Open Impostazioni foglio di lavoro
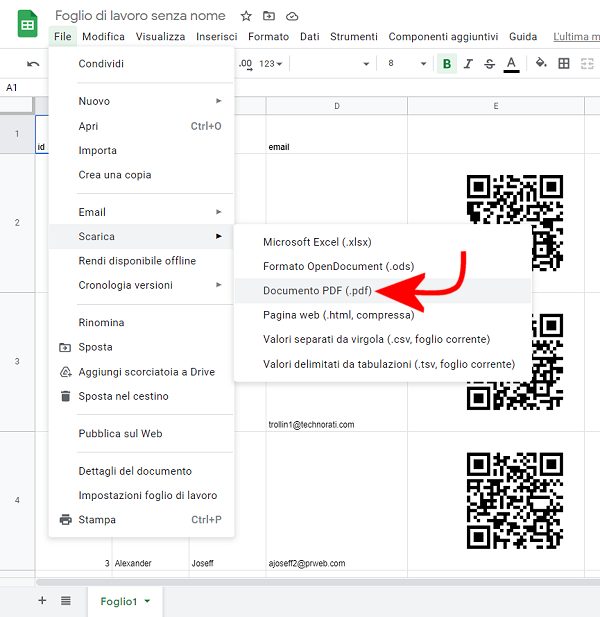Screen dimensions: 600x617 142,495
